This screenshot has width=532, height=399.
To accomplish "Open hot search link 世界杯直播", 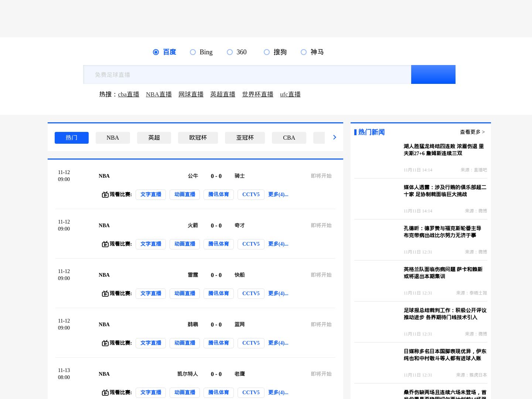I will point(258,94).
